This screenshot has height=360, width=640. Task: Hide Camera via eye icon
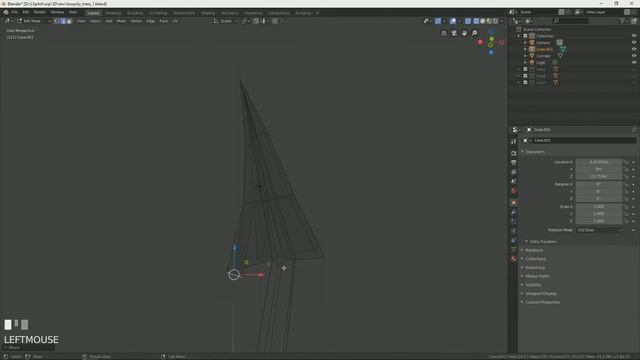pos(634,42)
